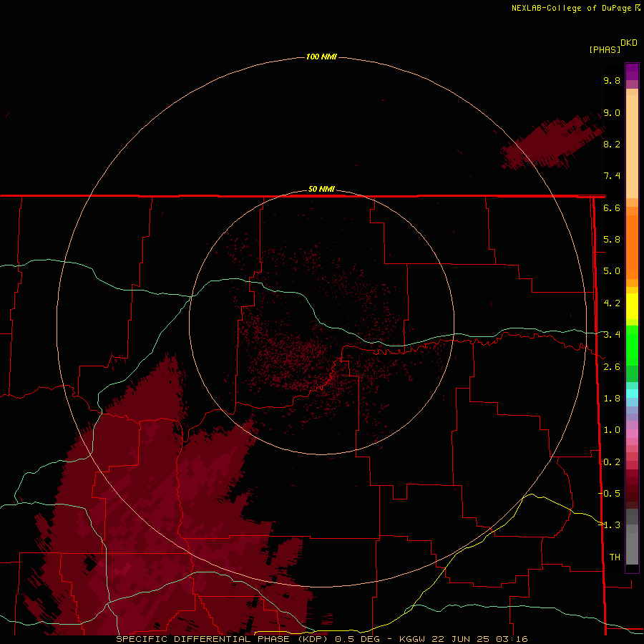Screen dimensions: 644x644
Task: Click the -0.5 value on the color scale
Action: coord(609,494)
